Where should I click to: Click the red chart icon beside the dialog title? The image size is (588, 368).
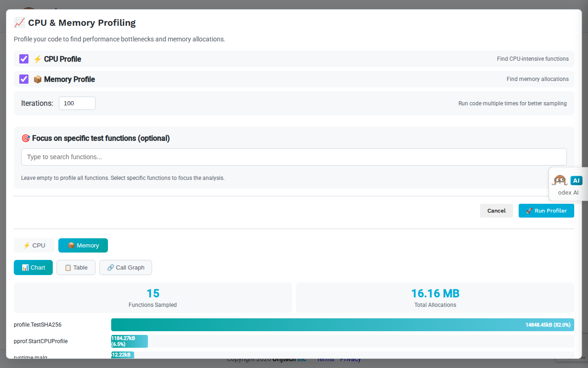[19, 22]
